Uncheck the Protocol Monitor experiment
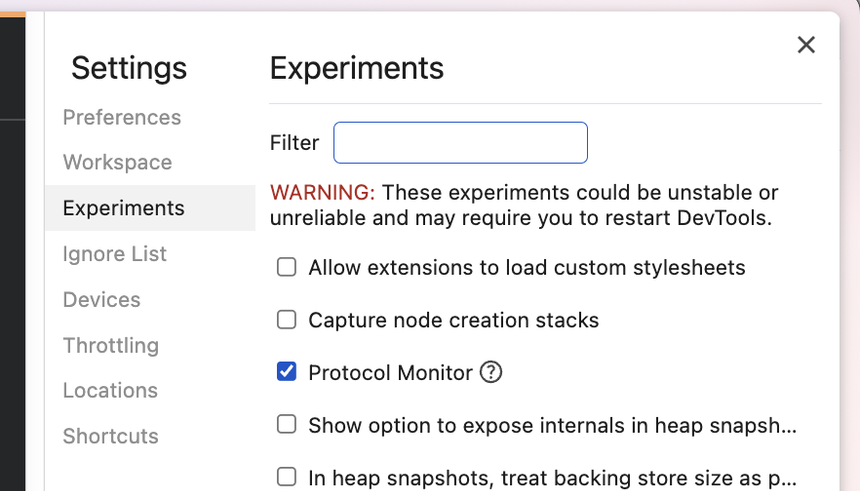 click(287, 372)
